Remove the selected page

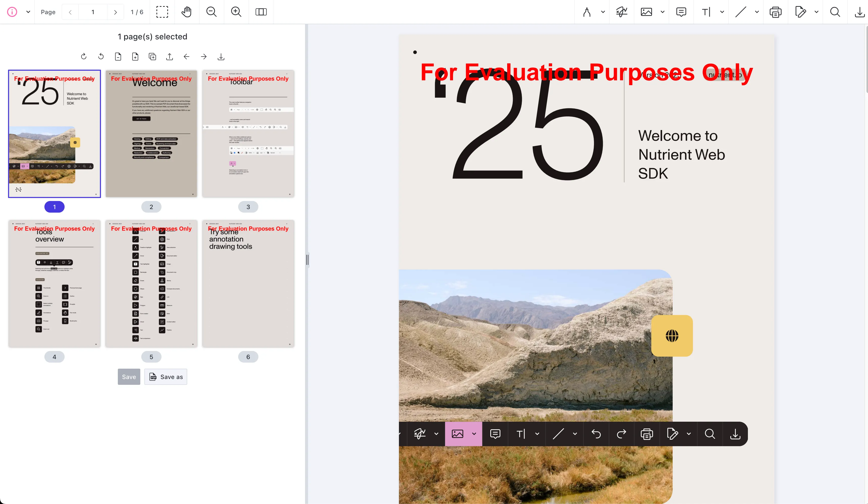pyautogui.click(x=118, y=57)
